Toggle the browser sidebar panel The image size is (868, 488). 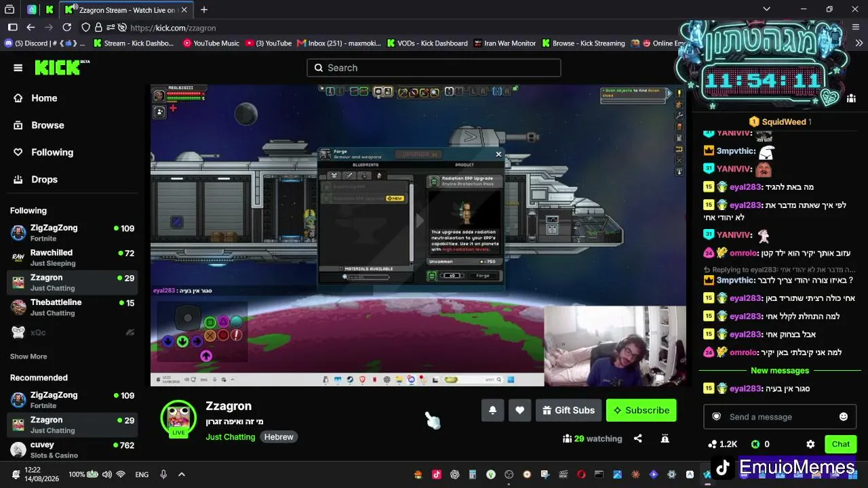pyautogui.click(x=12, y=28)
